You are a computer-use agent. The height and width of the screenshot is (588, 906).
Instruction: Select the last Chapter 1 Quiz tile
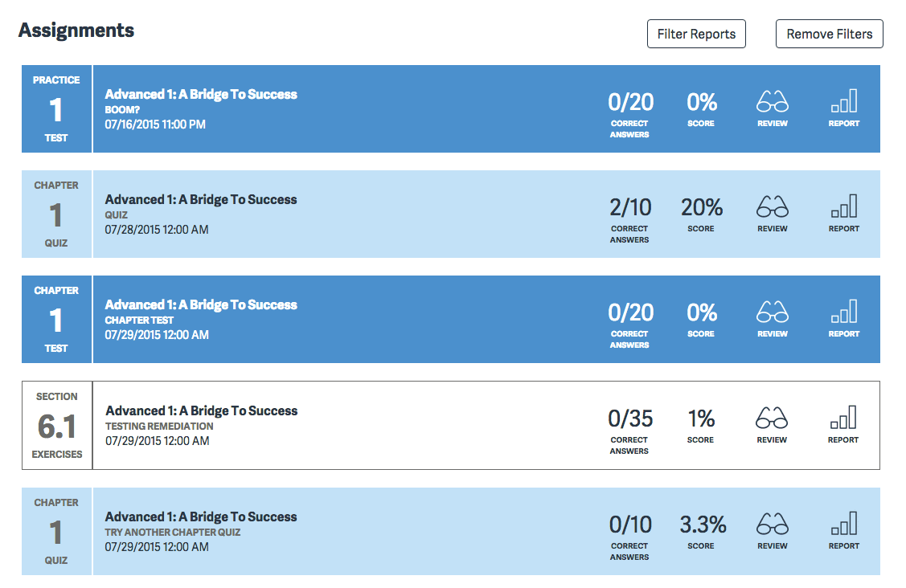(56, 532)
